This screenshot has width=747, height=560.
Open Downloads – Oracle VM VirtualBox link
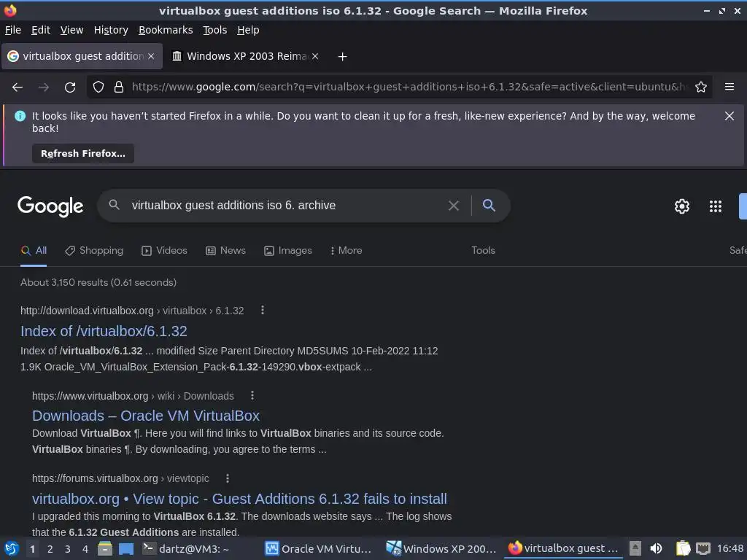146,416
